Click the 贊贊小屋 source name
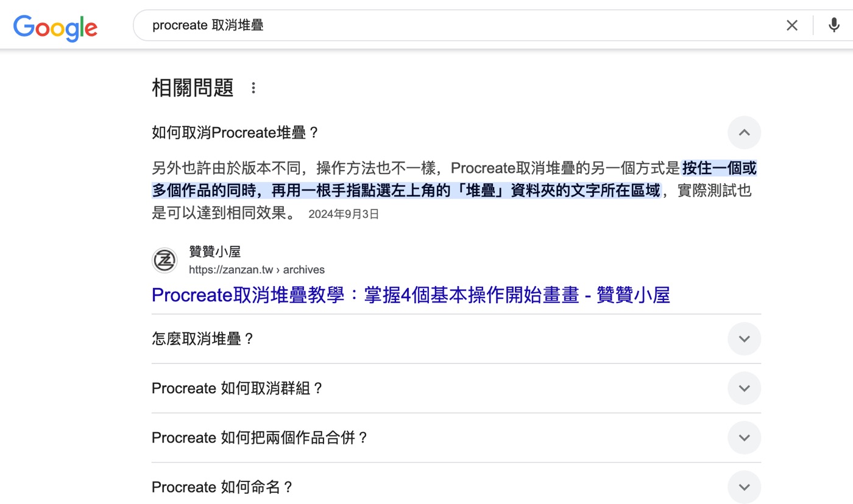The image size is (853, 504). [214, 252]
